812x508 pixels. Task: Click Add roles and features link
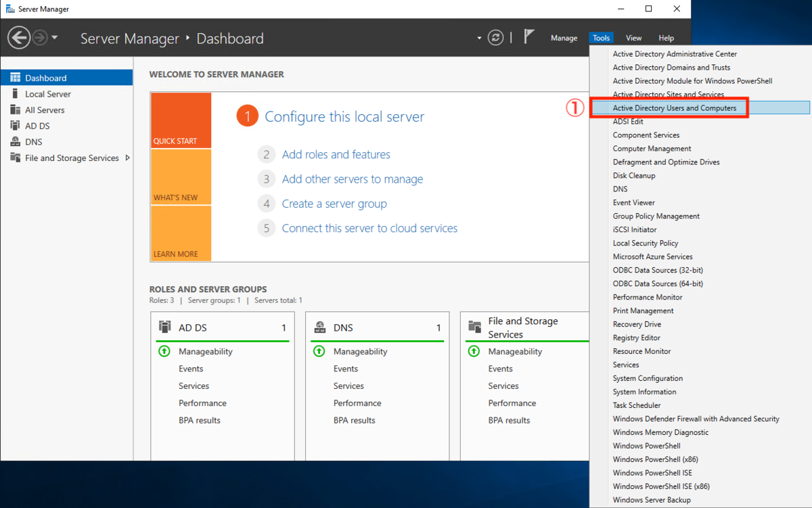tap(336, 154)
